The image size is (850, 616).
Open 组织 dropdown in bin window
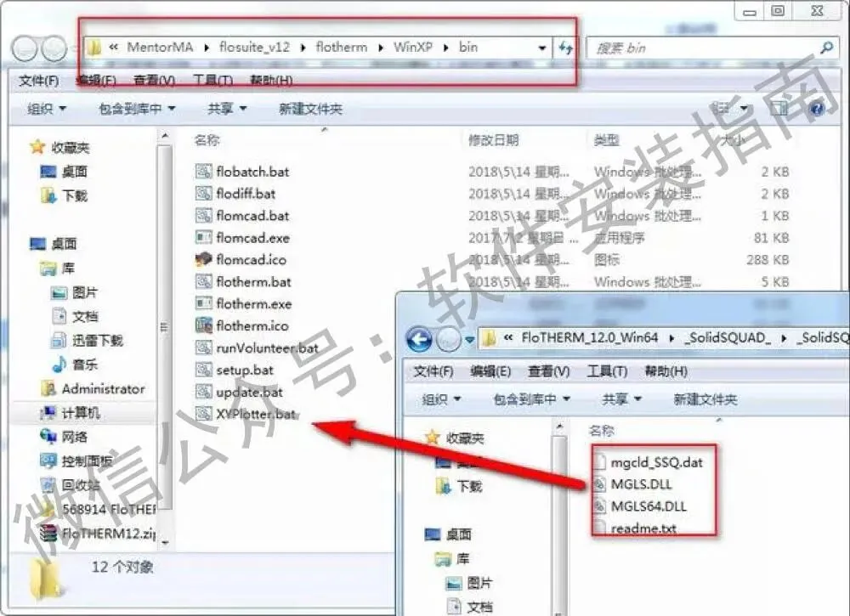click(47, 109)
